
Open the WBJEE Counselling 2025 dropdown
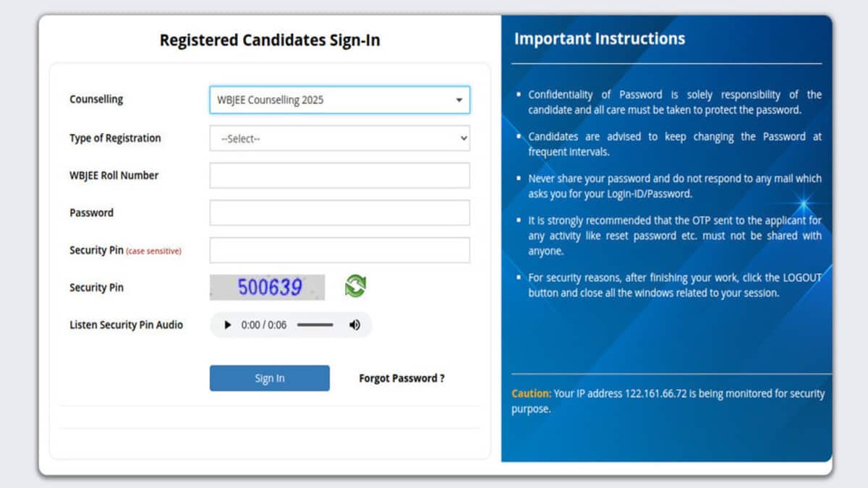point(339,100)
